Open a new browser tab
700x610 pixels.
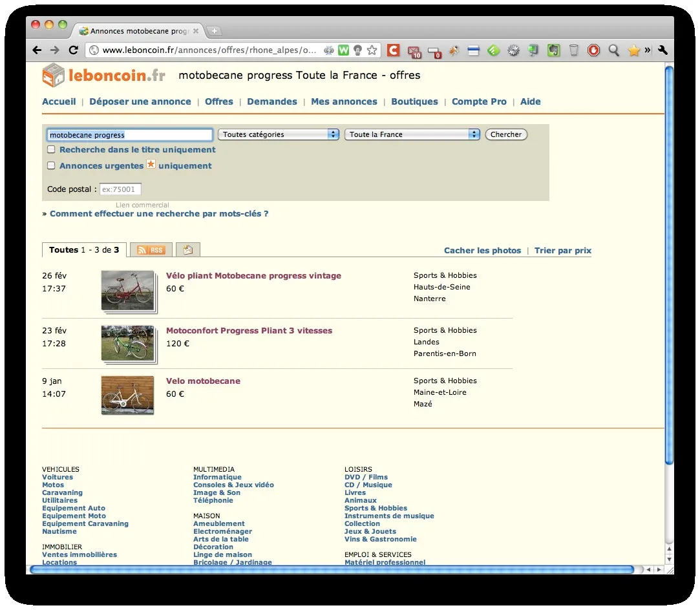(x=215, y=31)
